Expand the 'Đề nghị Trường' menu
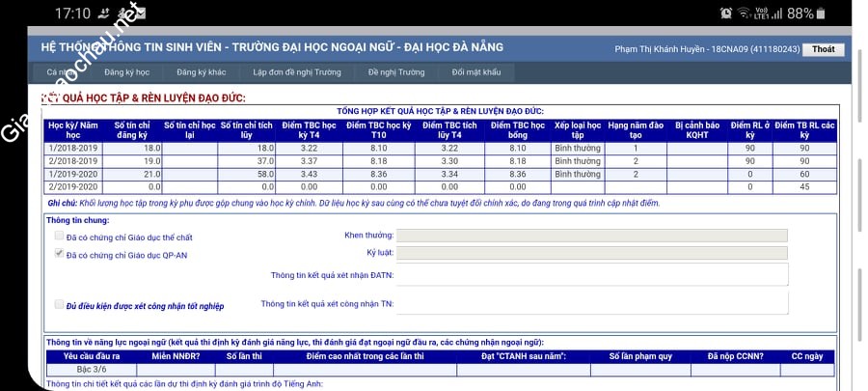This screenshot has width=868, height=391. pyautogui.click(x=395, y=72)
